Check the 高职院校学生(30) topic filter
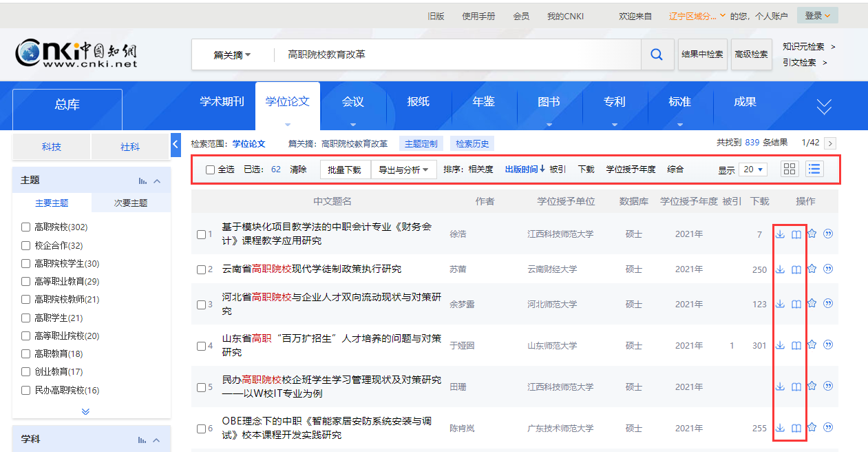The image size is (868, 452). (x=25, y=263)
